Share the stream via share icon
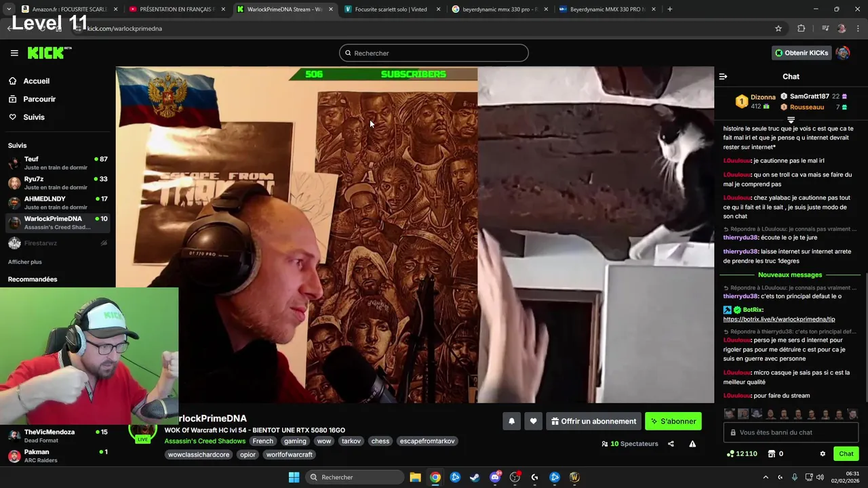The height and width of the screenshot is (488, 868). click(x=671, y=444)
